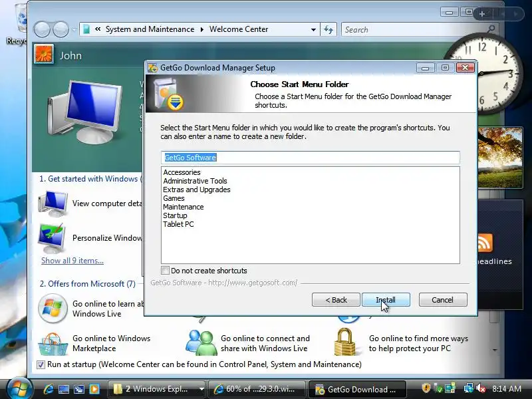The height and width of the screenshot is (399, 532).
Task: Open Windows Marketplace basket icon
Action: (53, 344)
